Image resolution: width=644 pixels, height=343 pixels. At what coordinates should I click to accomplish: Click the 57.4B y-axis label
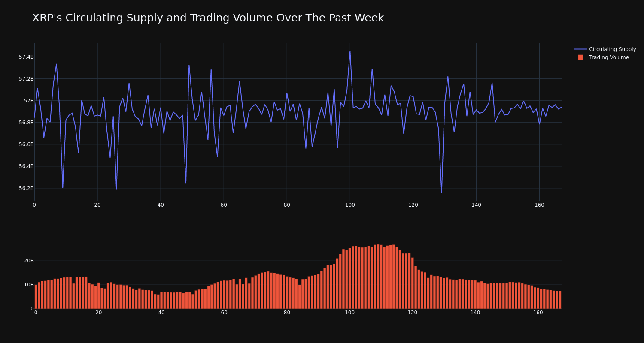coord(26,57)
